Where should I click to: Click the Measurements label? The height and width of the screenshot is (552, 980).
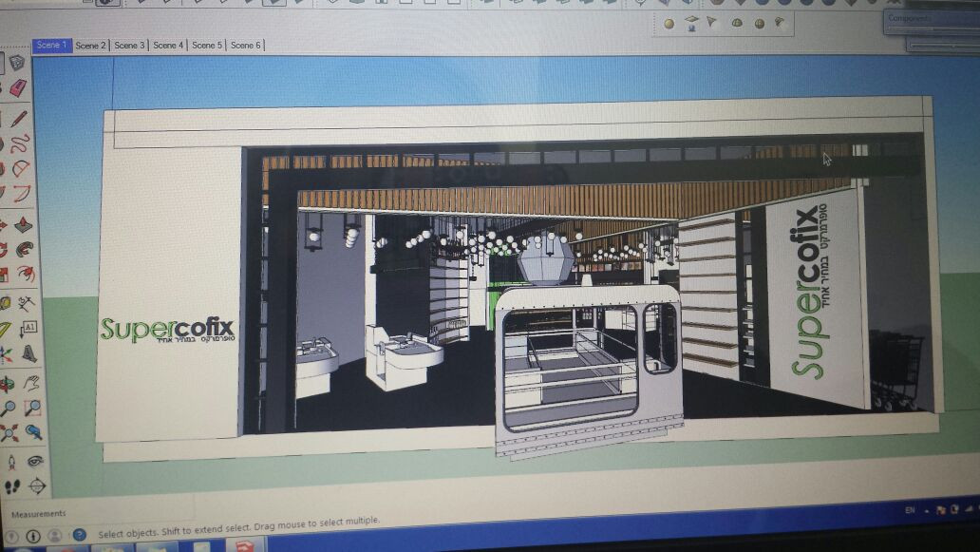39,514
